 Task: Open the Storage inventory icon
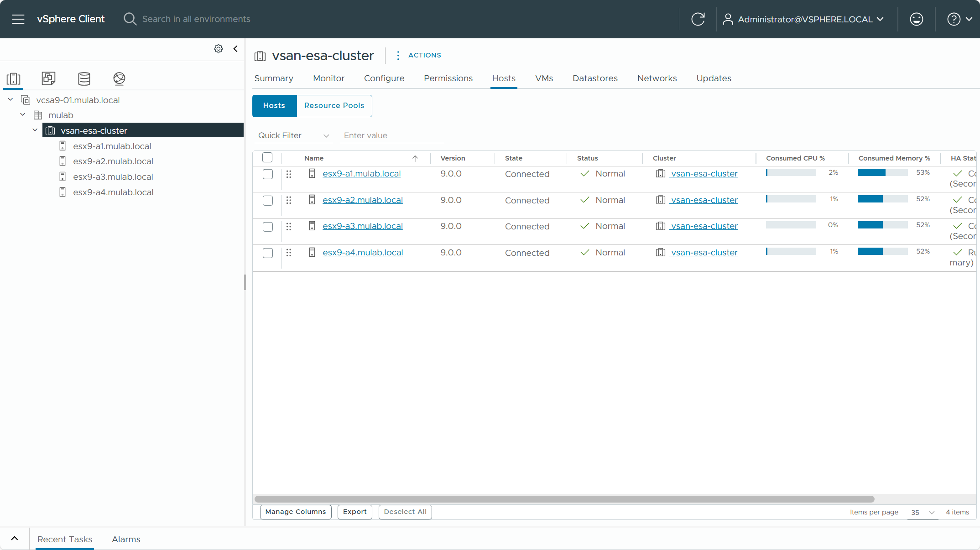pos(84,79)
